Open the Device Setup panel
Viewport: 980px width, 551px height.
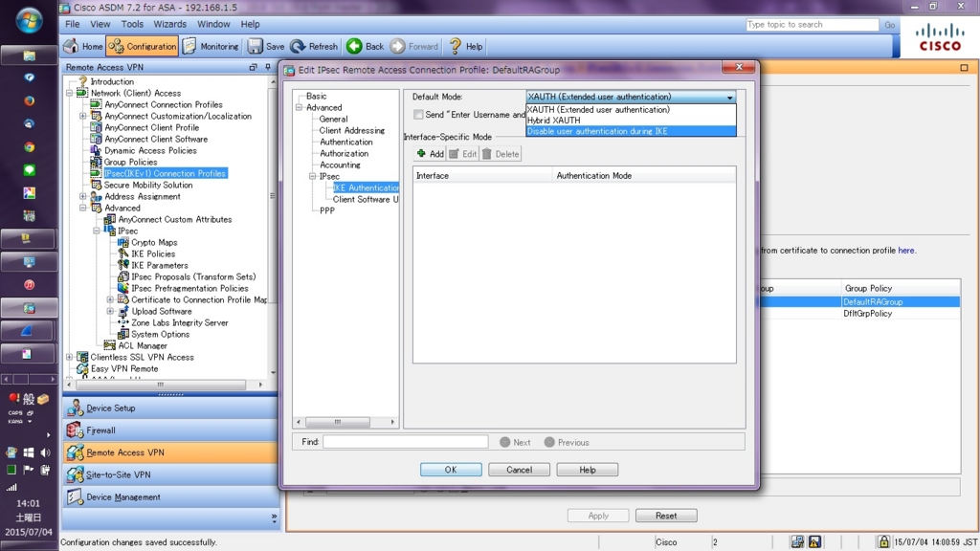click(170, 408)
